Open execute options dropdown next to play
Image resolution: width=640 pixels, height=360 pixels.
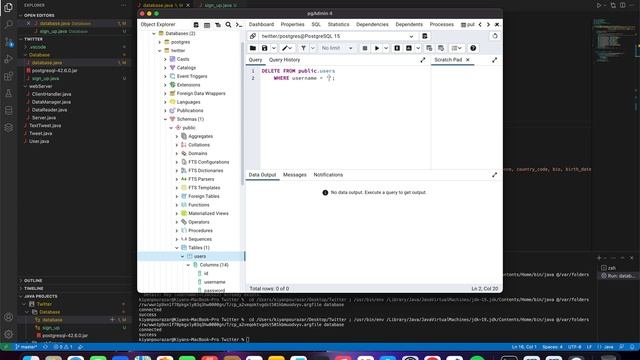coord(386,48)
